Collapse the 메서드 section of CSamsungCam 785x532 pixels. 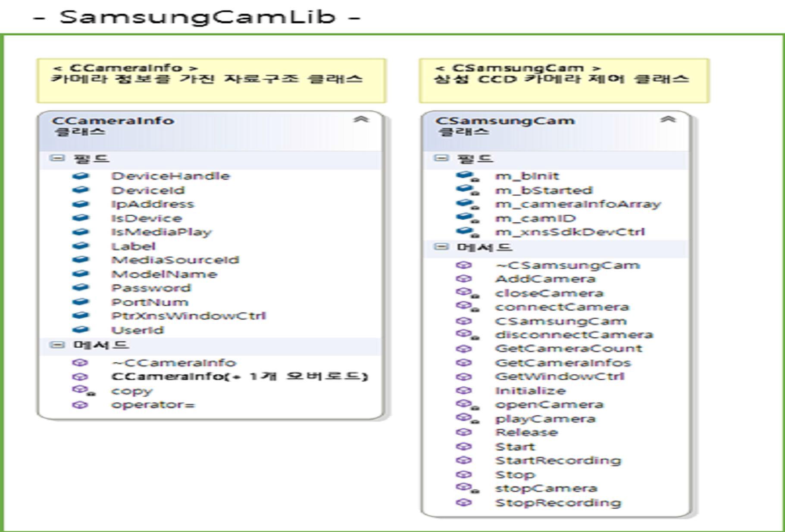[x=441, y=247]
